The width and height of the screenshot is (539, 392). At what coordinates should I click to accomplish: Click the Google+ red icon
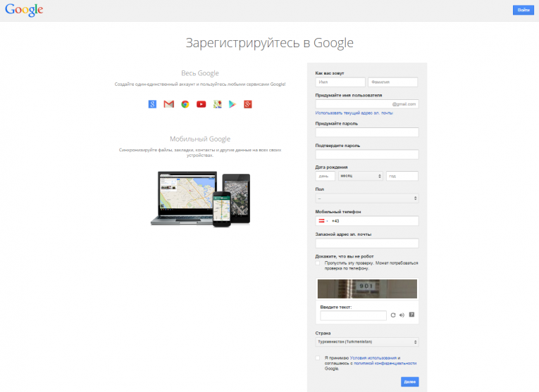coord(248,104)
